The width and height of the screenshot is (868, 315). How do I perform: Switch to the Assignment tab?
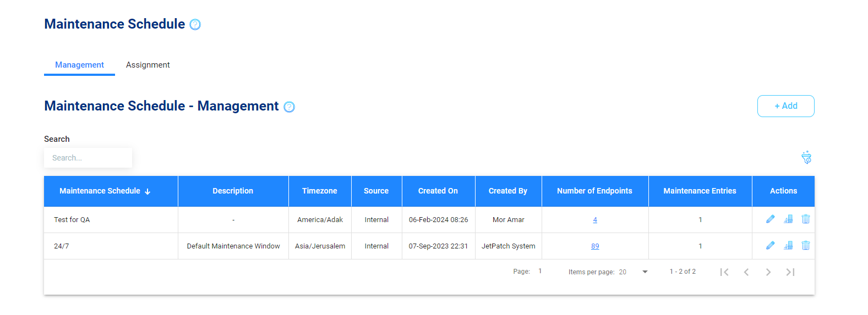148,65
